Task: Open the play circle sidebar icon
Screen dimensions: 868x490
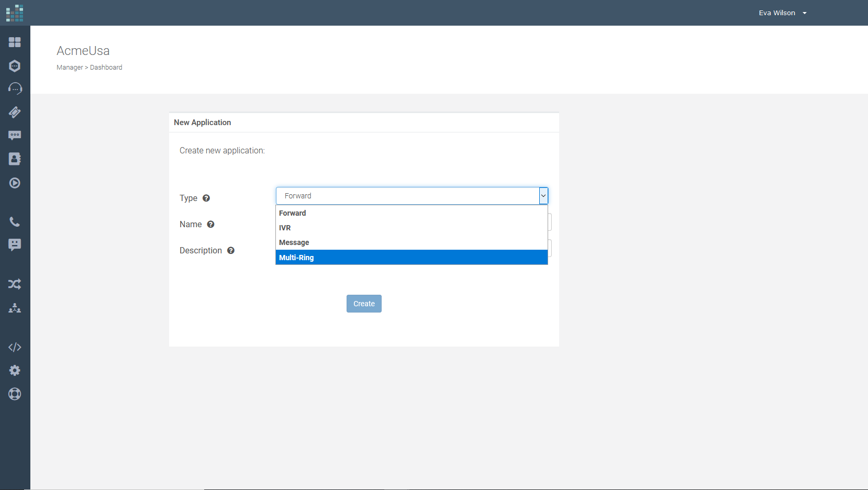Action: (x=15, y=183)
